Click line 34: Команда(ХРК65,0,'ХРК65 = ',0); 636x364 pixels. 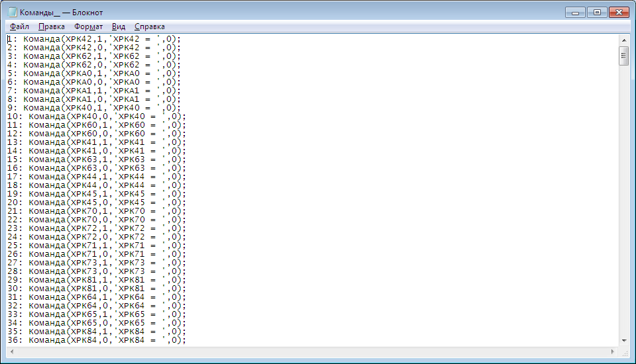(97, 323)
